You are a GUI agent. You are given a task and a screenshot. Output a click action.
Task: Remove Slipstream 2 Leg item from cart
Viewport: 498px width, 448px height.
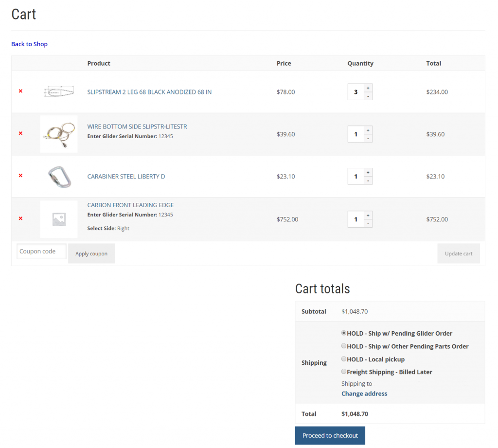20,91
